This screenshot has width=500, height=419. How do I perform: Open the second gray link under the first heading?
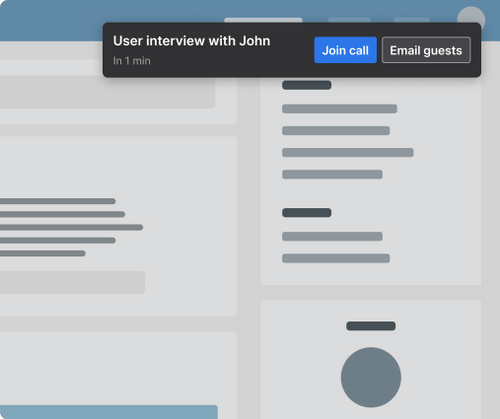coord(336,130)
